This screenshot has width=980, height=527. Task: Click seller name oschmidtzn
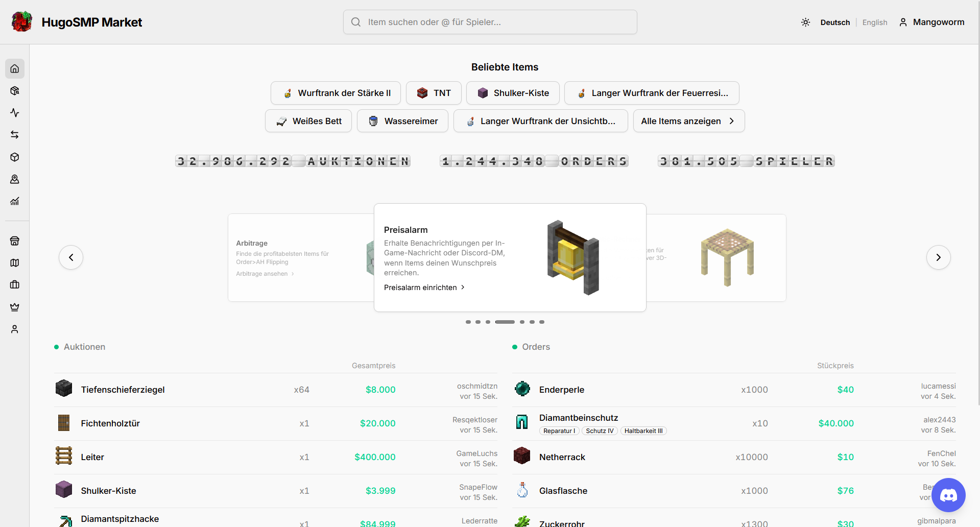[x=477, y=386]
